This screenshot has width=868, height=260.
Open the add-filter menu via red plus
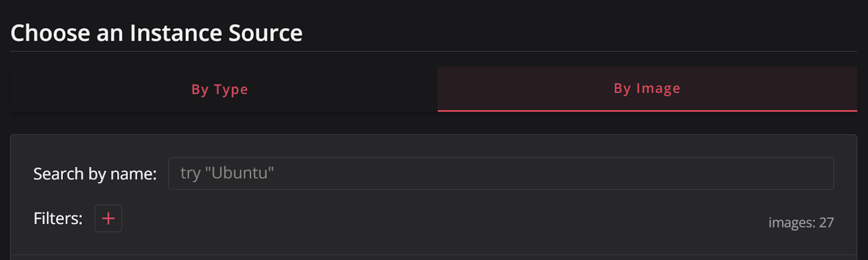[x=108, y=218]
